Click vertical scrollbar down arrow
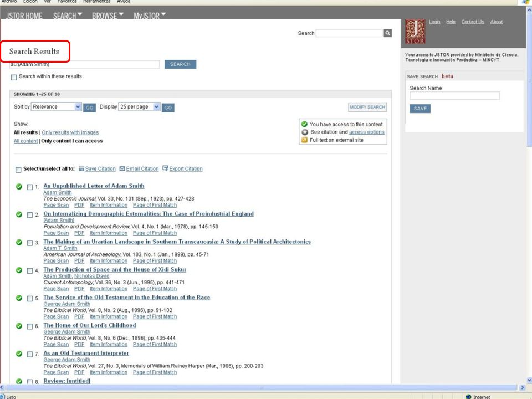532x399 pixels. tap(529, 381)
